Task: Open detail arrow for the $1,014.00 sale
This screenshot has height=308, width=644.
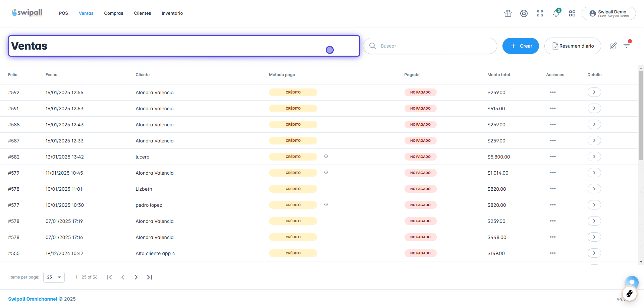Action: 594,173
